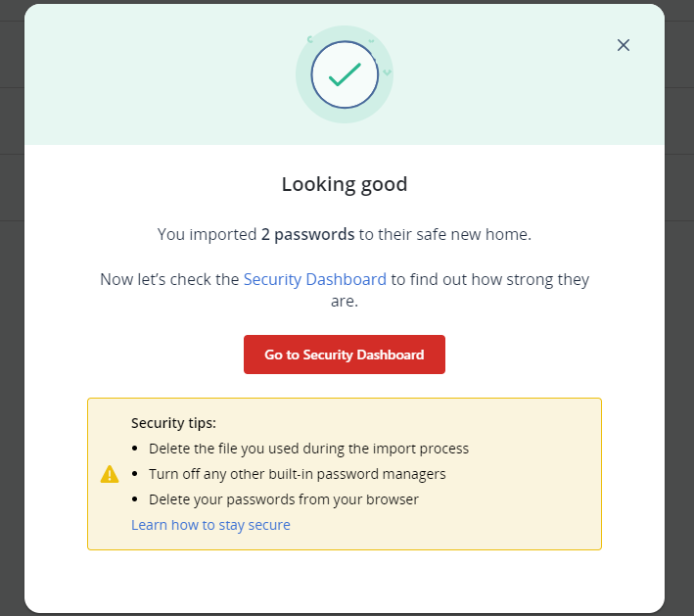Click the tip about built-in password managers

pos(297,474)
